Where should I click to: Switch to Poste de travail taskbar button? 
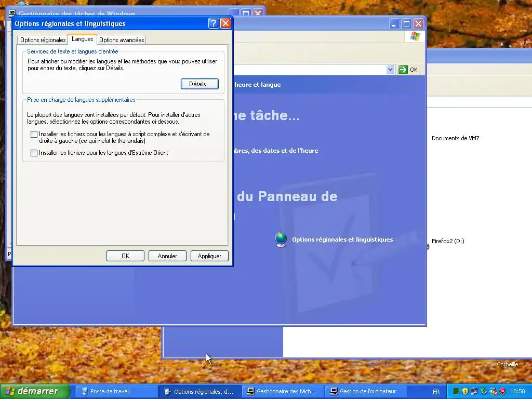point(116,392)
